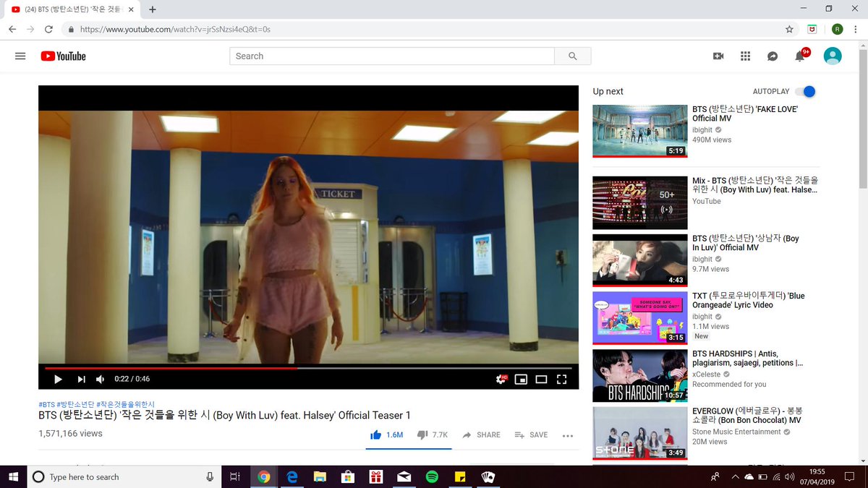The image size is (868, 488).
Task: Show hidden system tray icons
Action: click(x=735, y=476)
